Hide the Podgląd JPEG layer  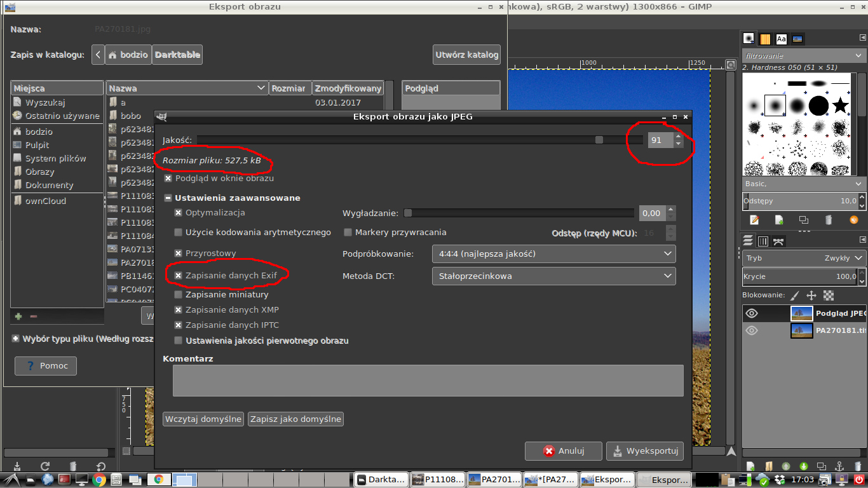752,313
